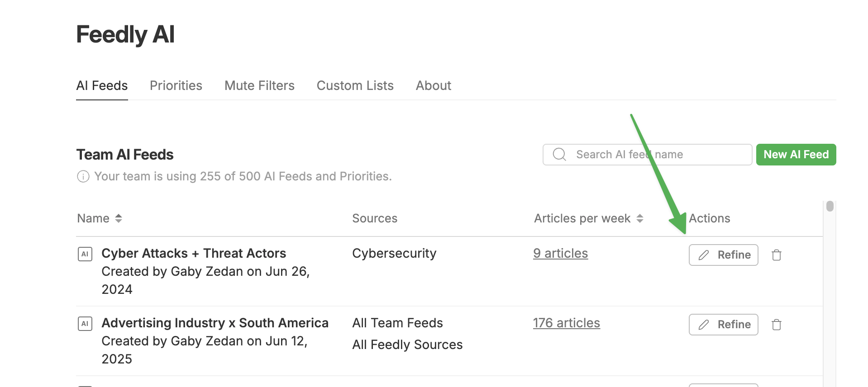Sort feeds by Name using sort arrows
This screenshot has height=387, width=868.
pos(119,218)
